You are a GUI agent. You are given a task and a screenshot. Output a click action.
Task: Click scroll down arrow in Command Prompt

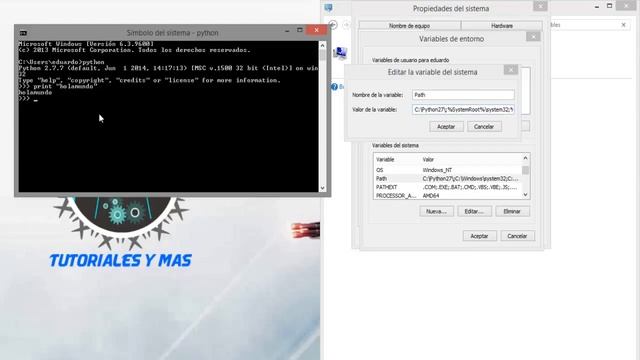pyautogui.click(x=322, y=188)
